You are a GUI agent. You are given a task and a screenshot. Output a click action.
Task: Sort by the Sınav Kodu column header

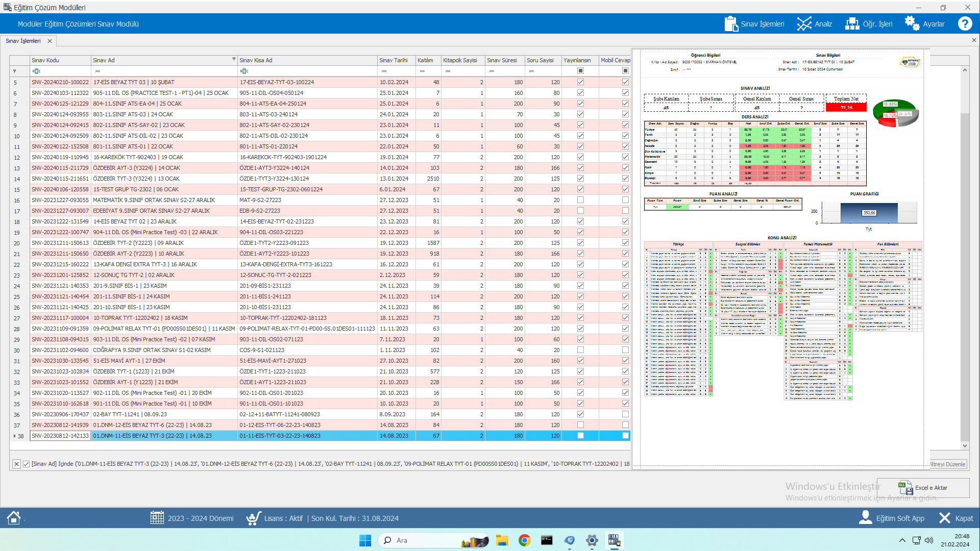pos(60,60)
